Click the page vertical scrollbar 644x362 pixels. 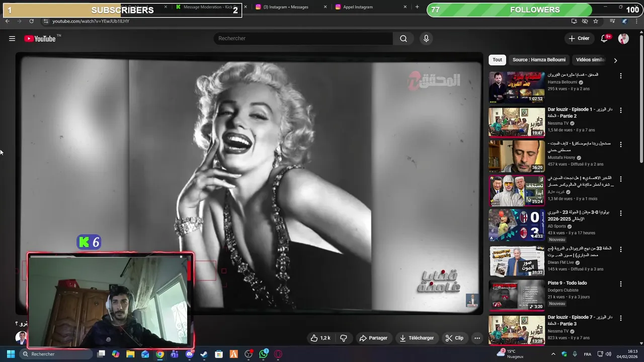point(641,98)
